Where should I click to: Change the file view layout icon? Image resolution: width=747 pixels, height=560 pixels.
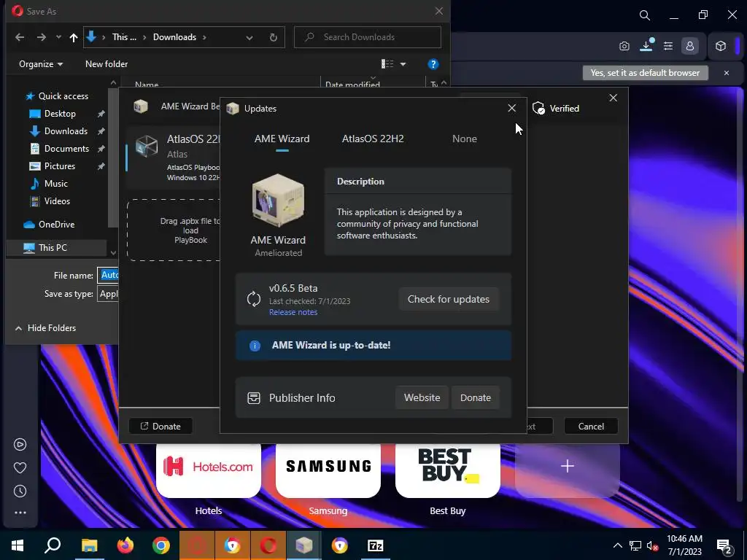click(387, 64)
